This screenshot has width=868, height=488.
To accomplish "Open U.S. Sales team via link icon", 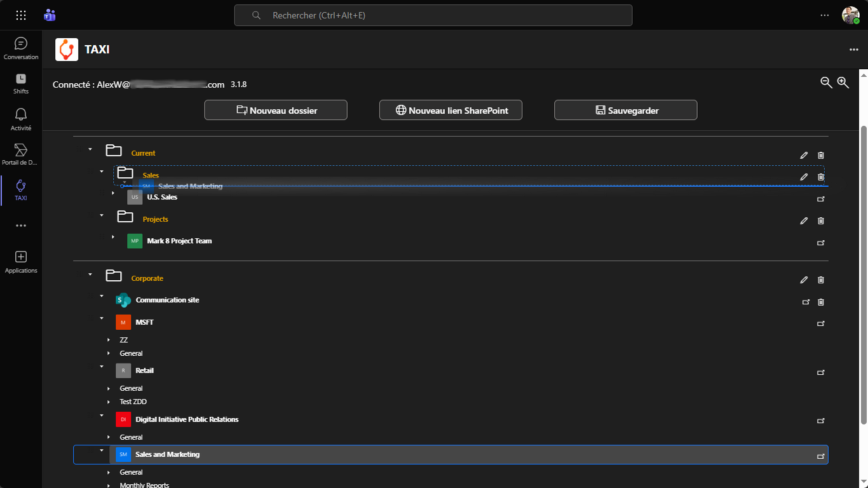I will 820,199.
